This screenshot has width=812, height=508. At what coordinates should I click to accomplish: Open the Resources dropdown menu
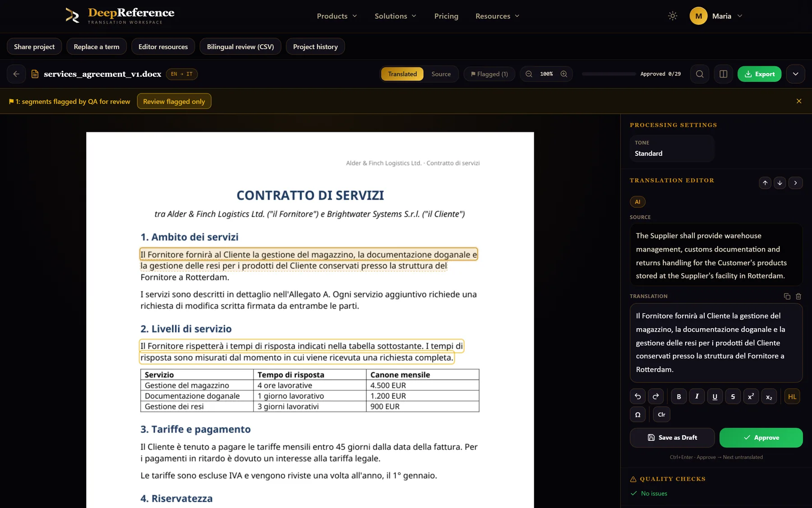click(498, 16)
